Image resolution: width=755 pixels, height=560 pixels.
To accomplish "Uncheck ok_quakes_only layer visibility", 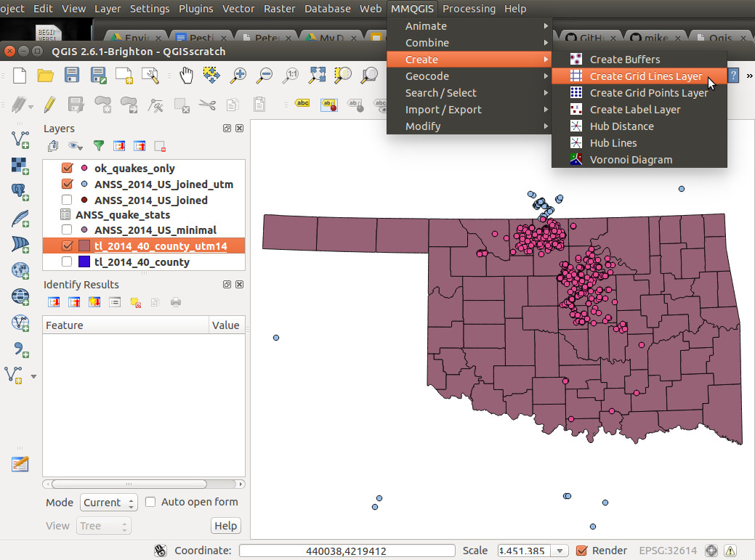I will point(67,168).
